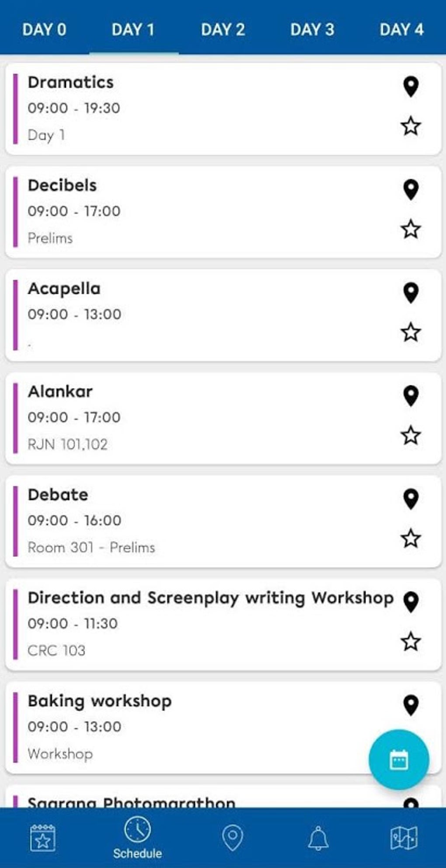This screenshot has width=446, height=868.
Task: Open the favorites calendar in bottom bar
Action: (43, 838)
